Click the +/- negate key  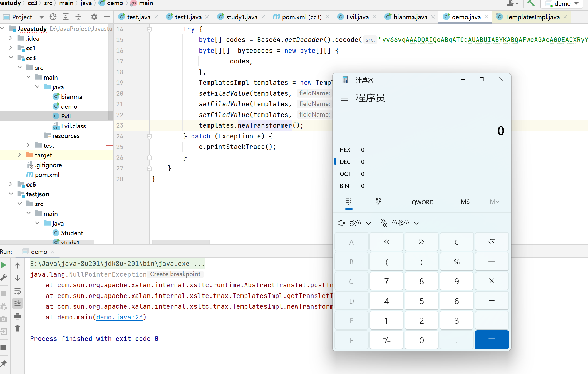pyautogui.click(x=386, y=340)
